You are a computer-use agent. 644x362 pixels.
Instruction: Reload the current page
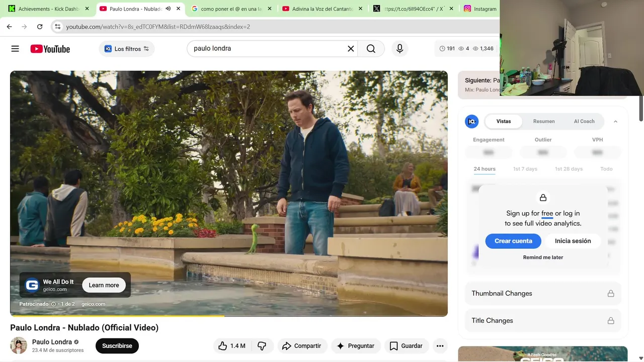(40, 27)
